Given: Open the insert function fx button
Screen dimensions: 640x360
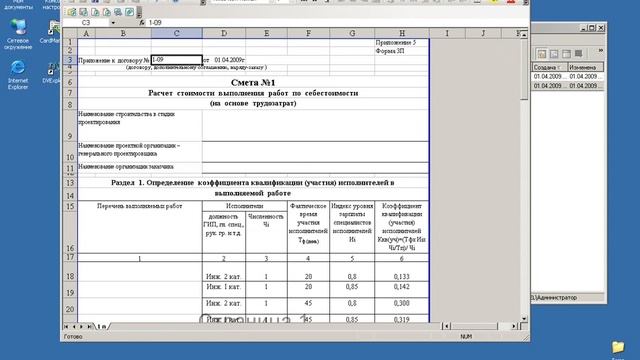Looking at the screenshot, I should 142,23.
